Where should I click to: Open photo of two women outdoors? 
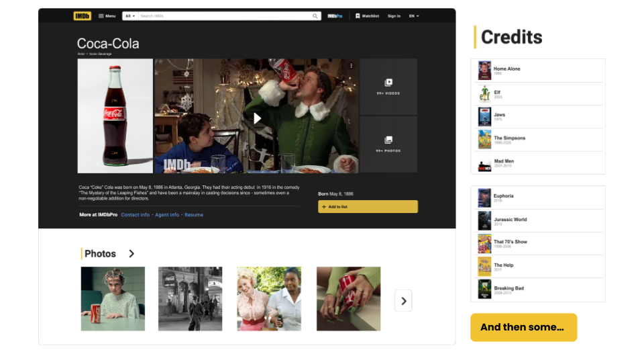[x=269, y=299]
